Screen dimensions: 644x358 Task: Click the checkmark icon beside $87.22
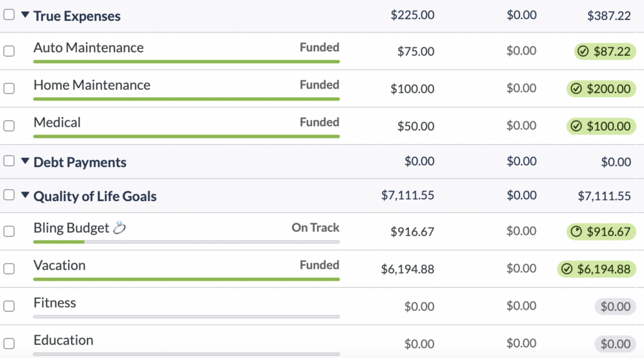(583, 52)
